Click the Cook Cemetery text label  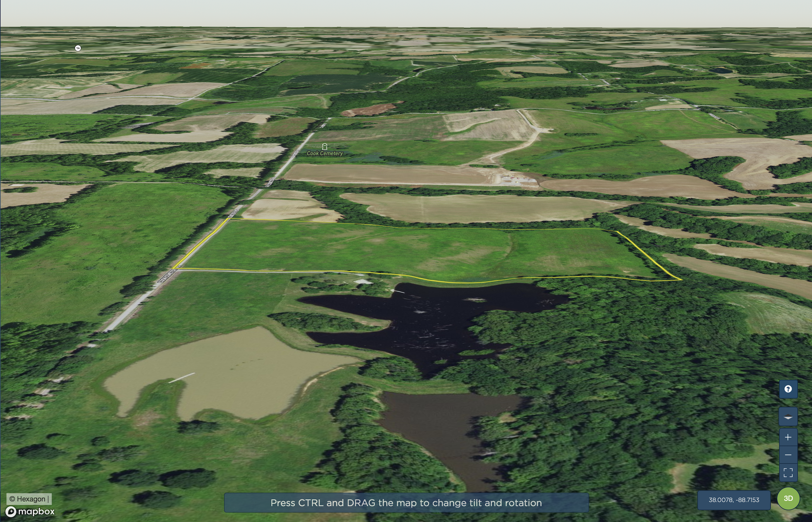[x=324, y=153]
